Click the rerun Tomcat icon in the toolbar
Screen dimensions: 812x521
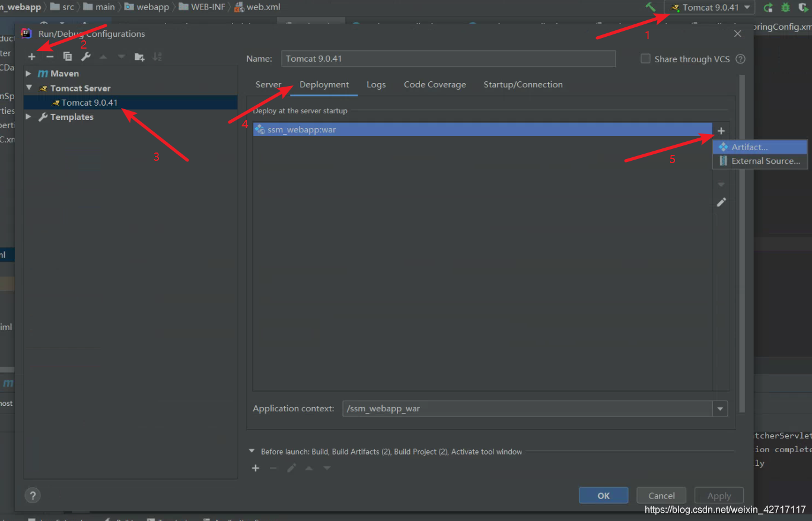pos(768,8)
